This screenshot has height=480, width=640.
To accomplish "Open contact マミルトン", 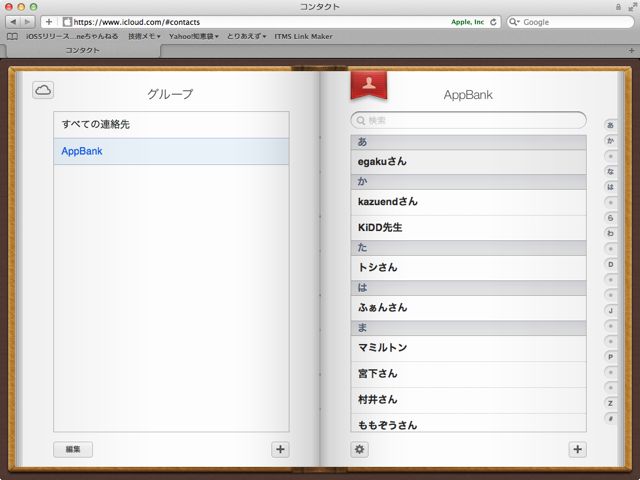I will (x=469, y=348).
